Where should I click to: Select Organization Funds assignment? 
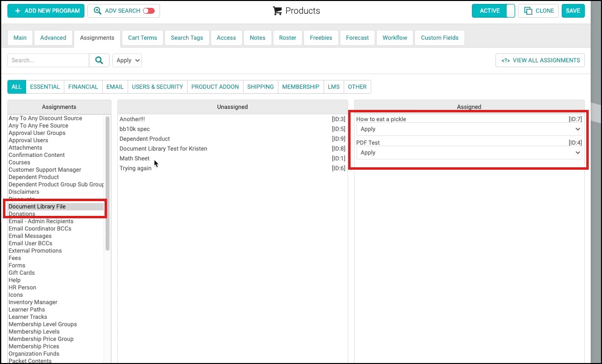(x=34, y=354)
